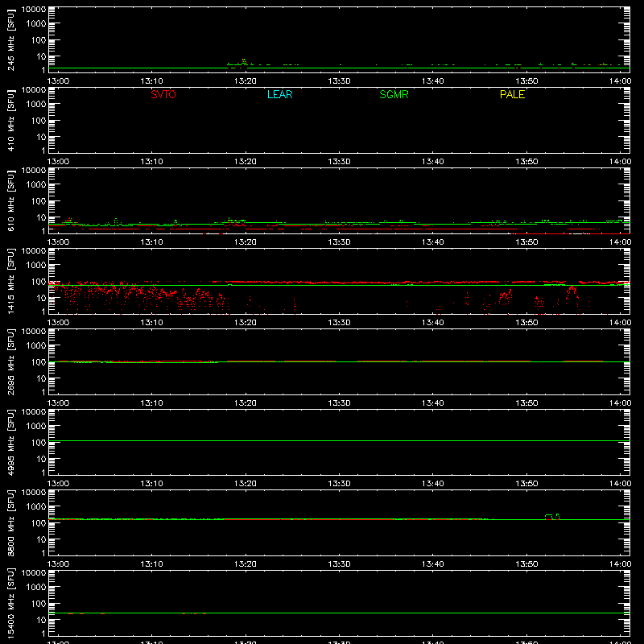
Task: Click 14:00 under the 245 MHz plot
Action: coord(620,81)
